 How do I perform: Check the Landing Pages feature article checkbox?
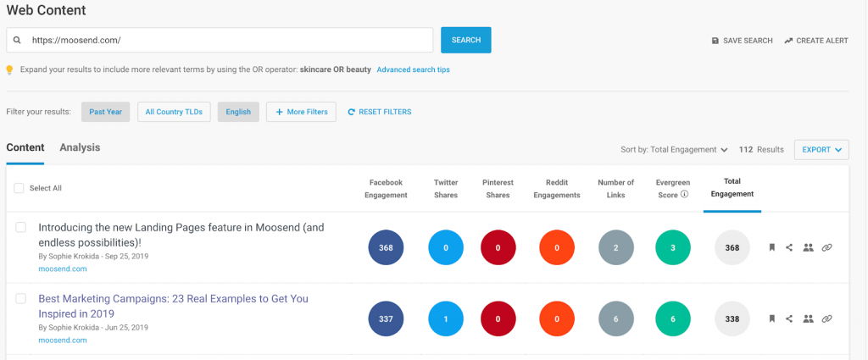[20, 227]
